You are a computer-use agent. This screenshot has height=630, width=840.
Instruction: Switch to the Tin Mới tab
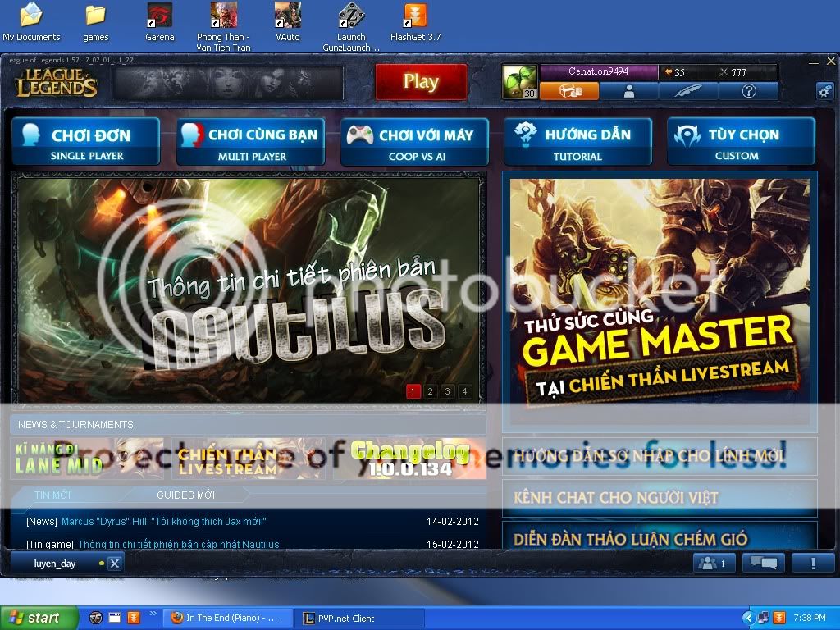[52, 495]
